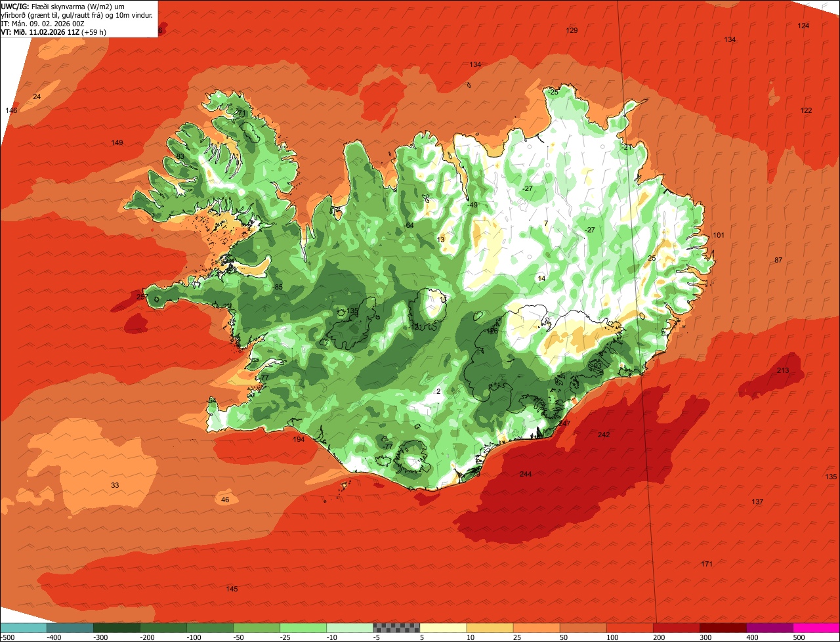Click the legend swatch between 200 and 300
840x642 pixels.
tap(676, 628)
